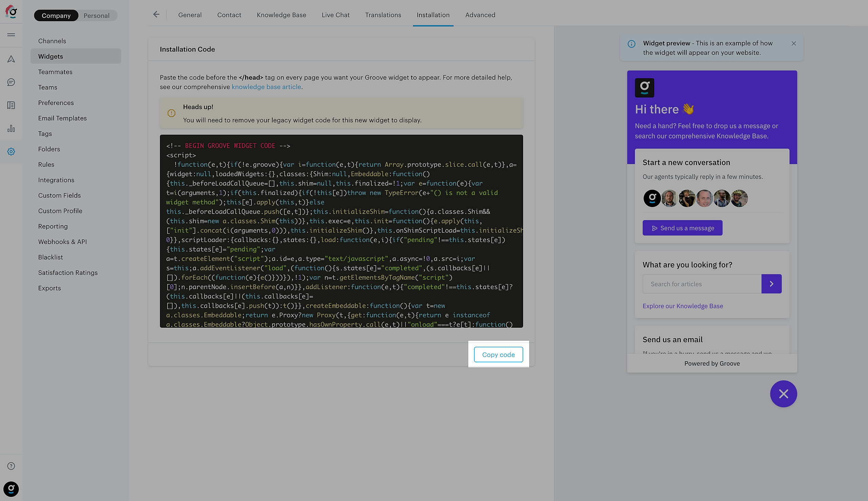The height and width of the screenshot is (501, 868).
Task: Open the inbox paper-plane icon
Action: 11,59
